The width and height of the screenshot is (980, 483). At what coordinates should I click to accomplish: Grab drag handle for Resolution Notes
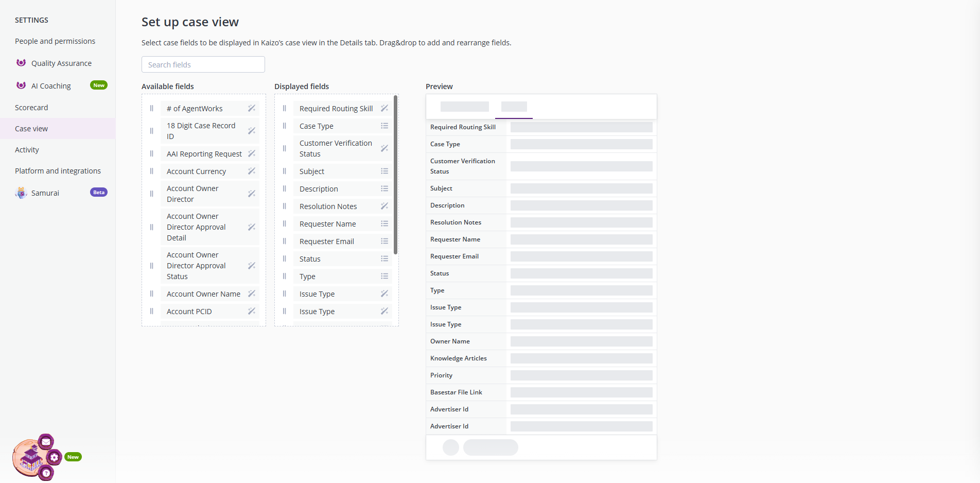pyautogui.click(x=284, y=206)
